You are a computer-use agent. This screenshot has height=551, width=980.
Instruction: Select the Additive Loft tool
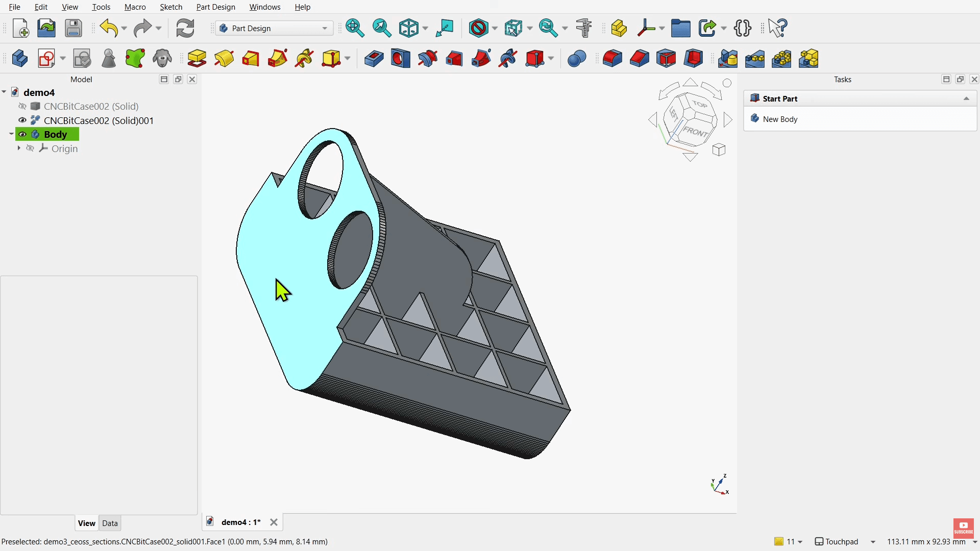click(251, 58)
